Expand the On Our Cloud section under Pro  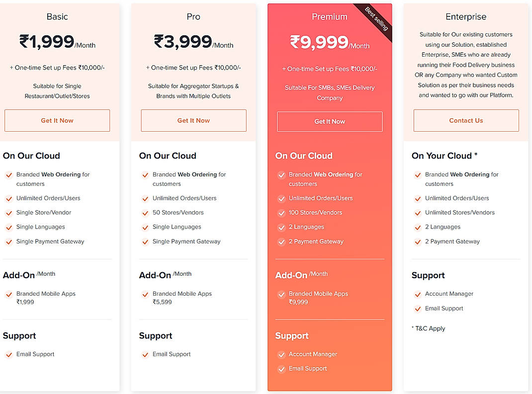168,156
